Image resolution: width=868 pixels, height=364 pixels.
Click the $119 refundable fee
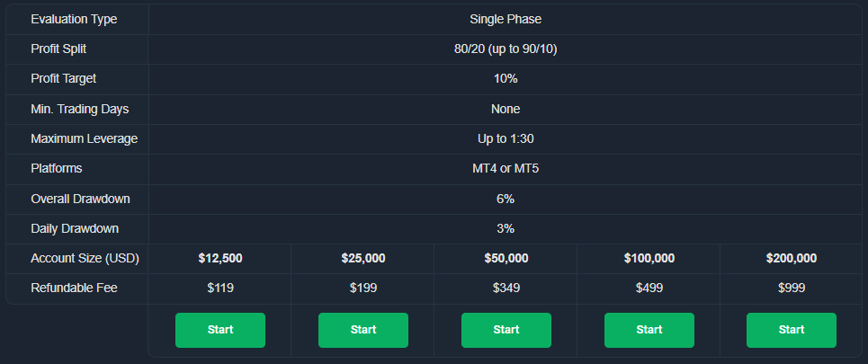(x=220, y=288)
